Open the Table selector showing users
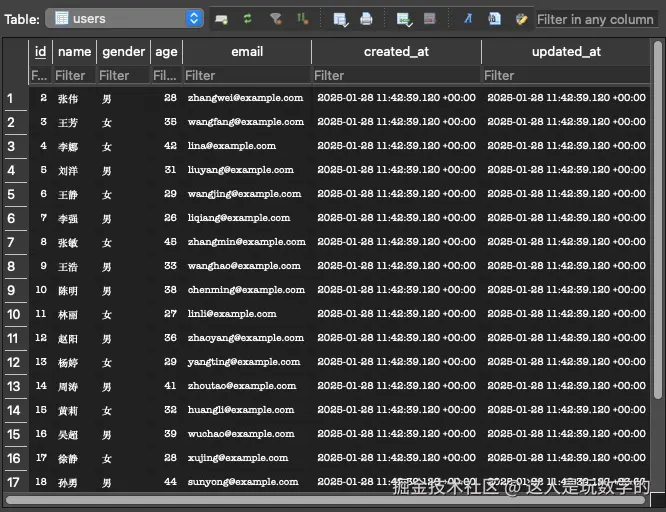The height and width of the screenshot is (512, 666). [124, 18]
